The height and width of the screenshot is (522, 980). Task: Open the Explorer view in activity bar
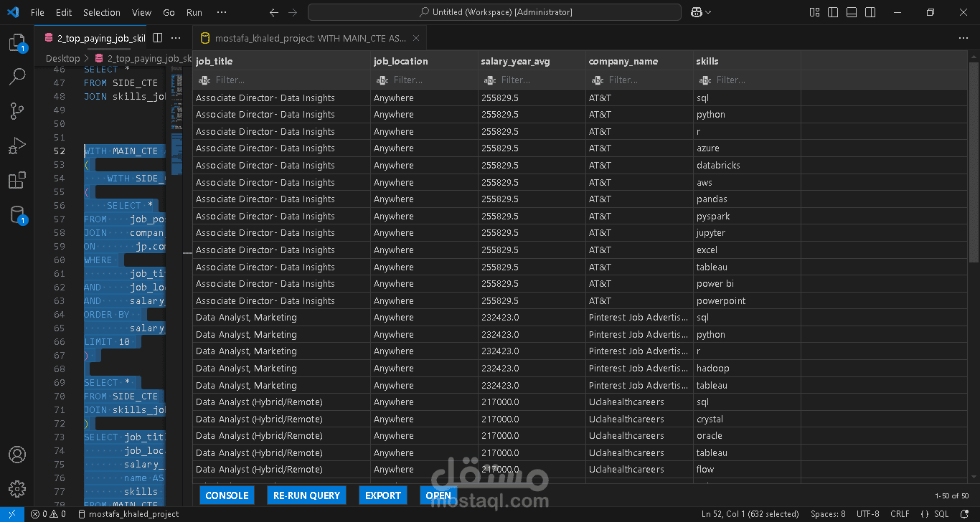[x=17, y=43]
